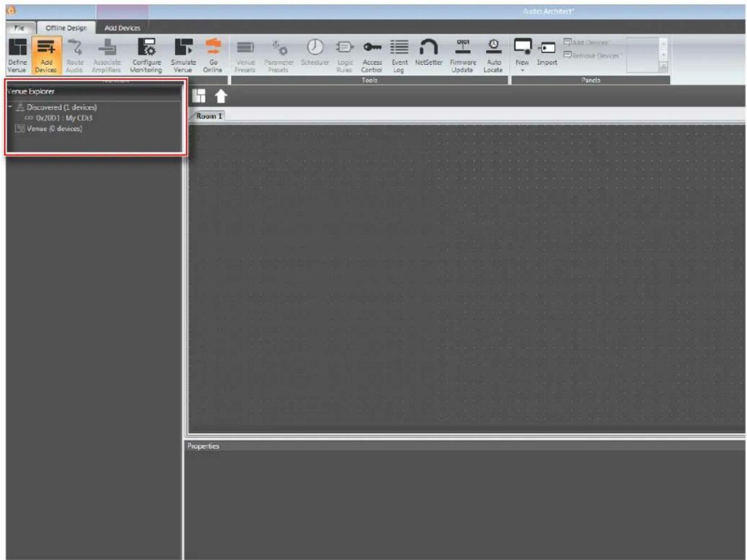Open Firmware Update

pos(463,55)
